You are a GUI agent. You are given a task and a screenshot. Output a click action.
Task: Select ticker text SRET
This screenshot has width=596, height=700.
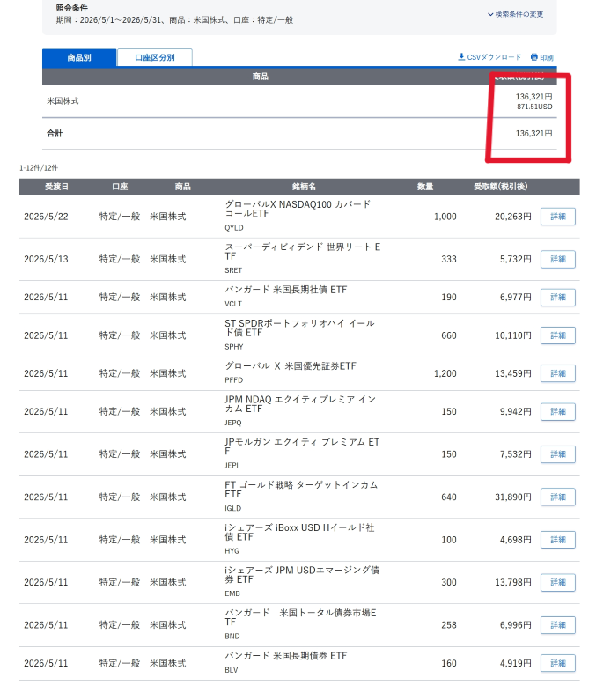[233, 270]
